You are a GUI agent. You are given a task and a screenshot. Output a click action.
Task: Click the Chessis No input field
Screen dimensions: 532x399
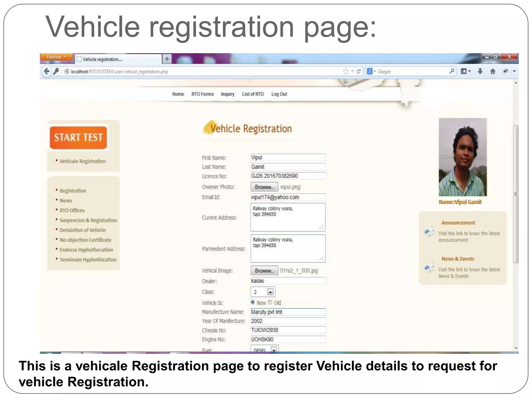point(288,330)
